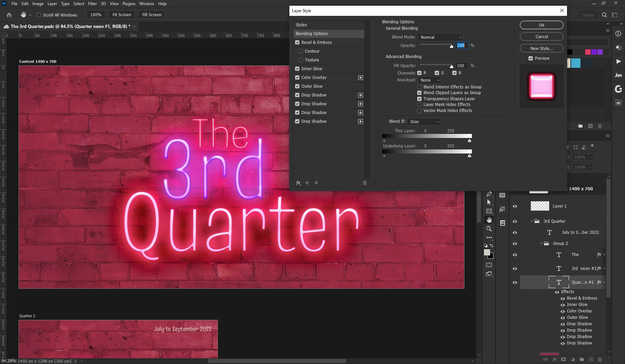Expand effects of The layer
The height and width of the screenshot is (364, 625).
604,255
